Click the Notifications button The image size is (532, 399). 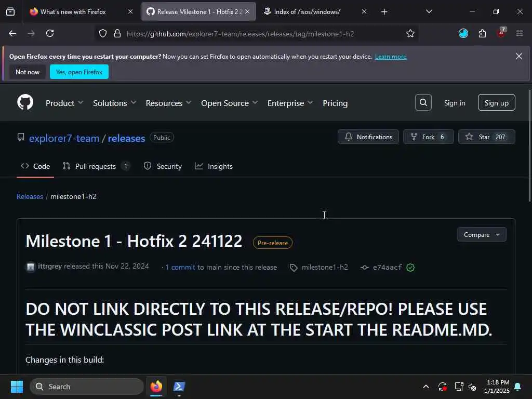368,137
